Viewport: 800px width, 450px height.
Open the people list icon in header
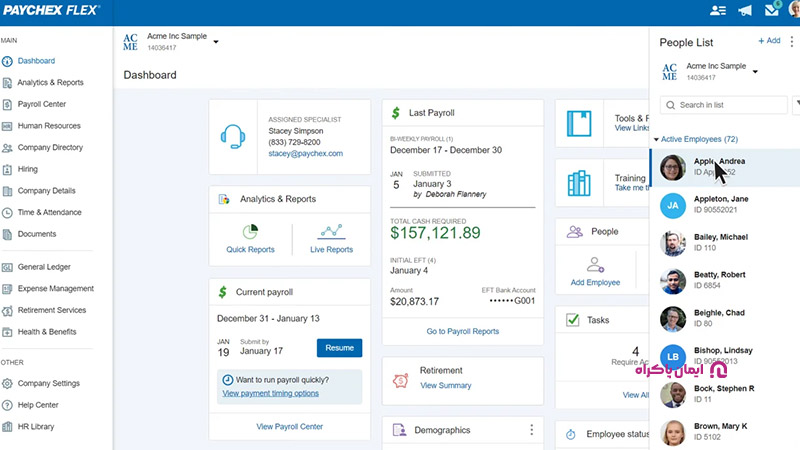pyautogui.click(x=718, y=10)
